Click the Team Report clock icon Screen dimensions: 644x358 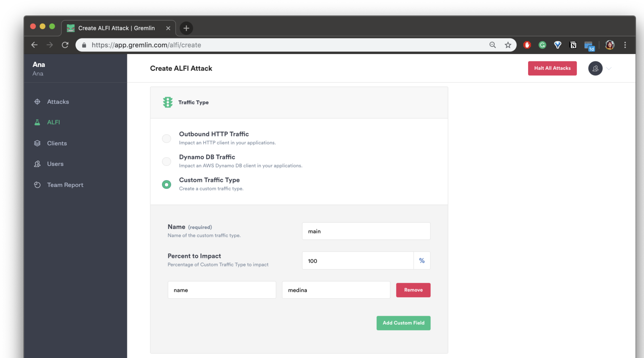click(37, 185)
